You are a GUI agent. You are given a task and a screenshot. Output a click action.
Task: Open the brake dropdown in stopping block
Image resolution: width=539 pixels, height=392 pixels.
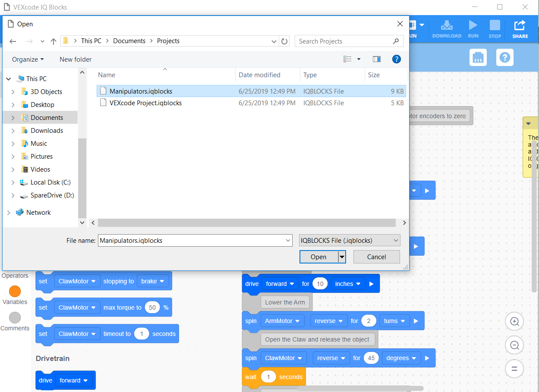153,281
